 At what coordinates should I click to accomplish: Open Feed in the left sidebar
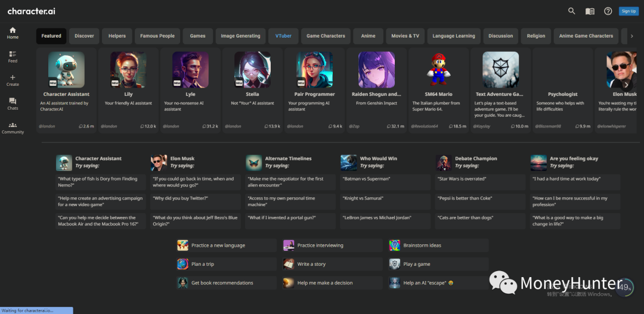[13, 56]
